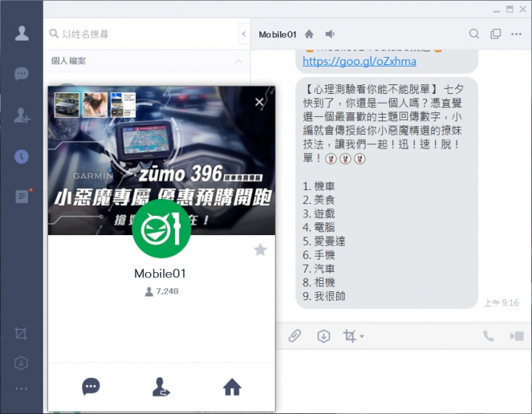
Task: Open the goo.gl/oZxhma link
Action: (359, 61)
